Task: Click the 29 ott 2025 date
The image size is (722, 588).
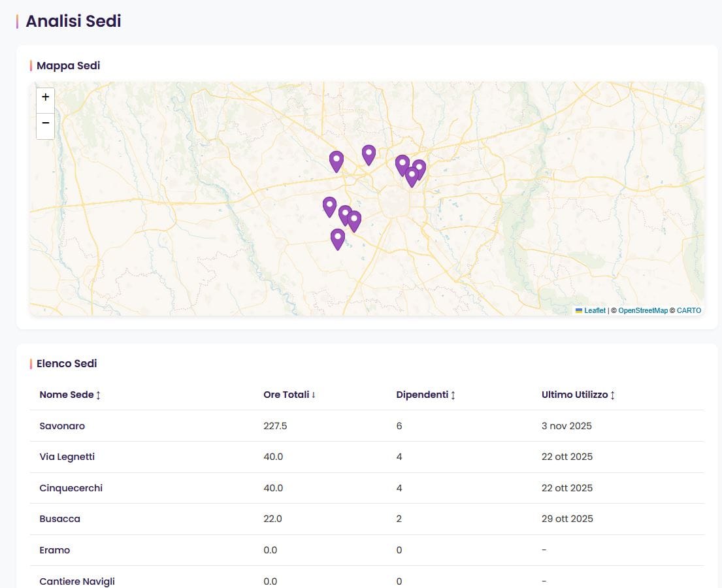Action: click(567, 519)
